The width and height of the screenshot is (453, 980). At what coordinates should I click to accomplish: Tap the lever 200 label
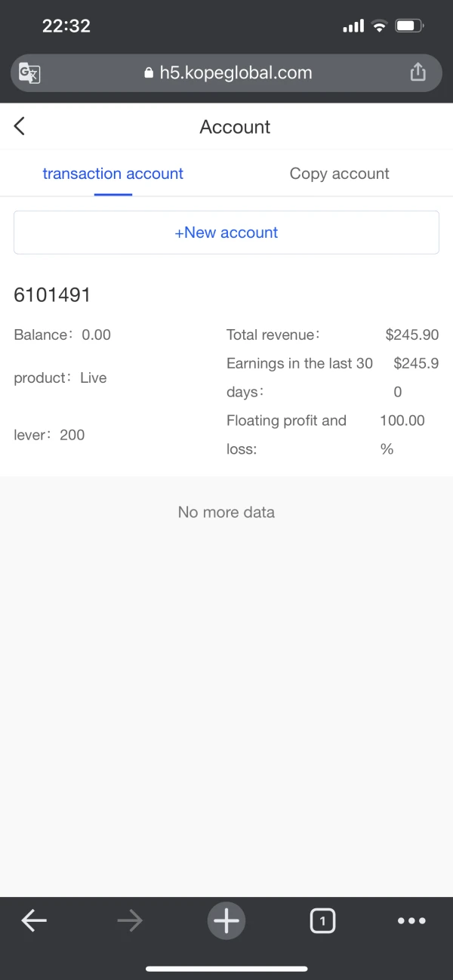pos(50,435)
